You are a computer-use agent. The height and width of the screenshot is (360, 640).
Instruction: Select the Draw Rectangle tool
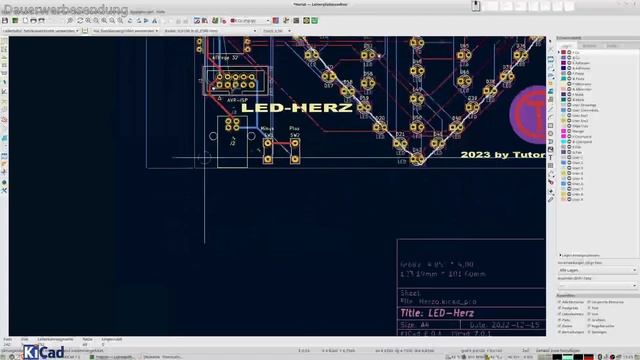coord(551,125)
